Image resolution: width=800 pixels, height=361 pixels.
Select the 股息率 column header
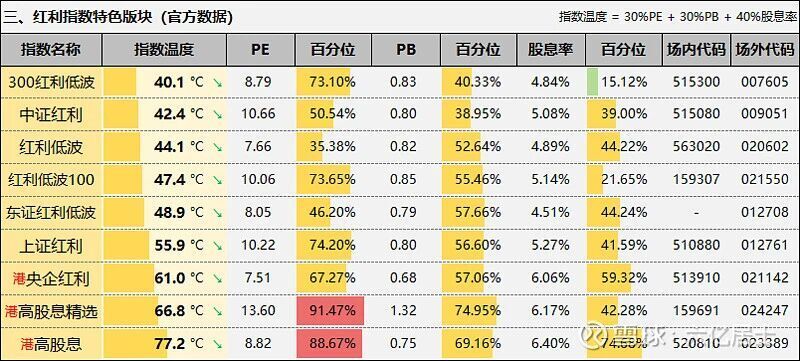tap(551, 50)
